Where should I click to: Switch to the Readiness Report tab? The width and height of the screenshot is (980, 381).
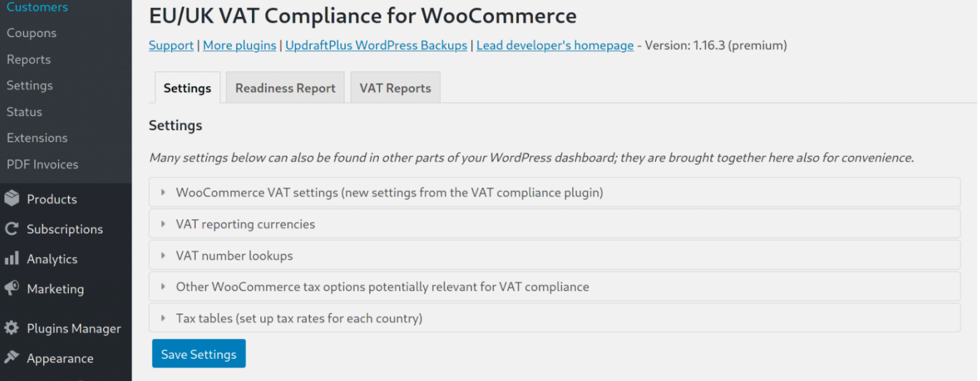pyautogui.click(x=285, y=88)
